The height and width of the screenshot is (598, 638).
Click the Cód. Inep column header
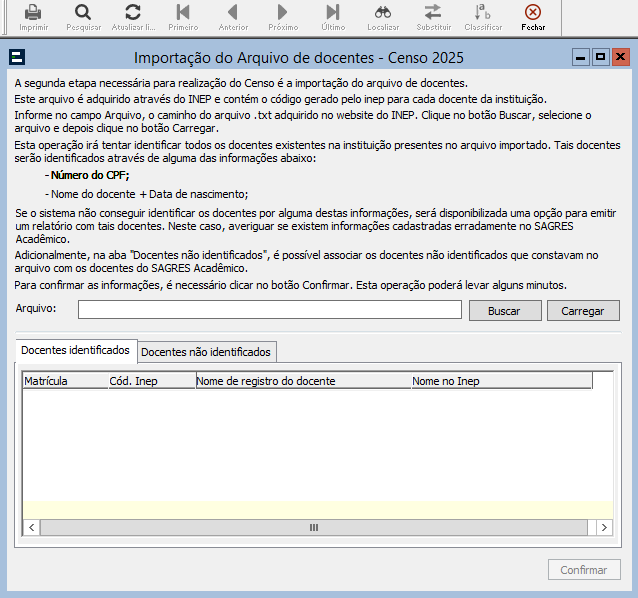[152, 381]
